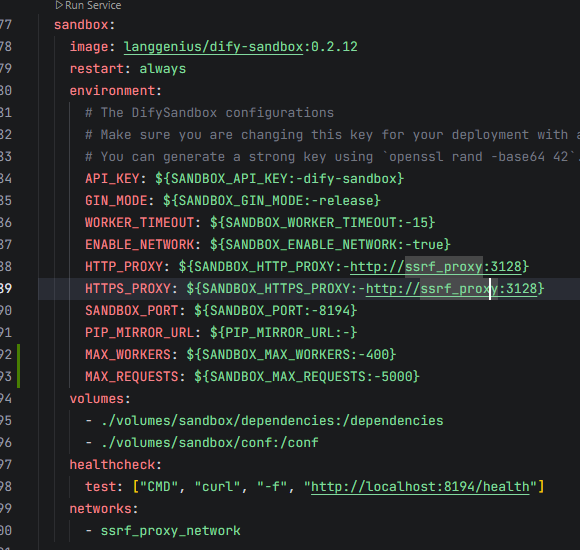Click the MAX_REQUESTS variable name

(x=132, y=377)
